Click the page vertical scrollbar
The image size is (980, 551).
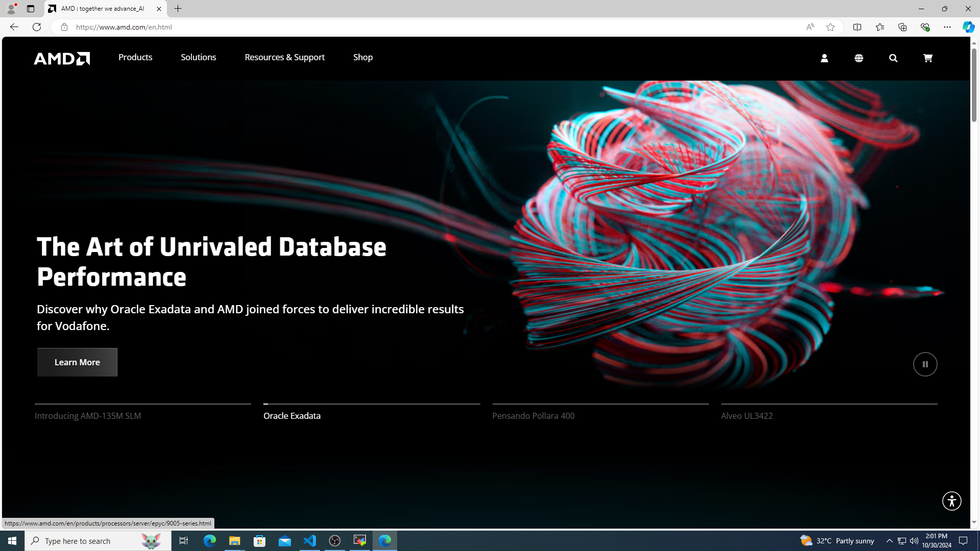[x=974, y=85]
